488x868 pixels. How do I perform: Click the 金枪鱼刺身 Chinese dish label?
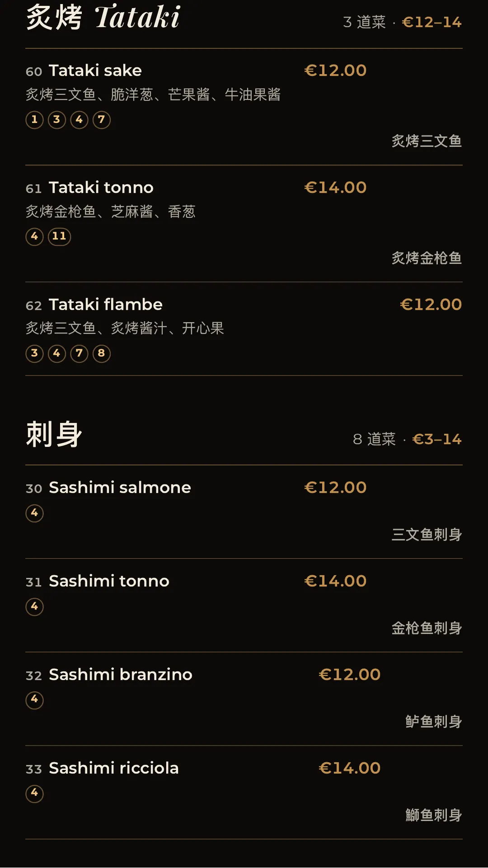click(x=427, y=628)
